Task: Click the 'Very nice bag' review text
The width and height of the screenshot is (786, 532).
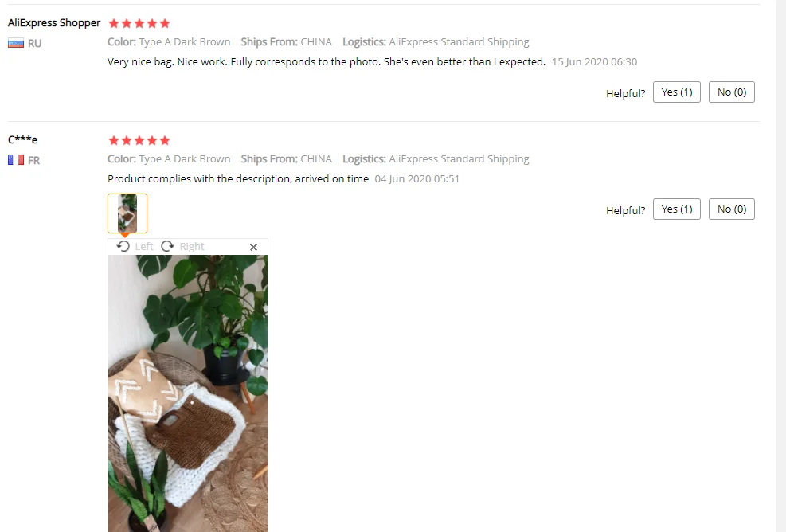Action: pos(327,61)
